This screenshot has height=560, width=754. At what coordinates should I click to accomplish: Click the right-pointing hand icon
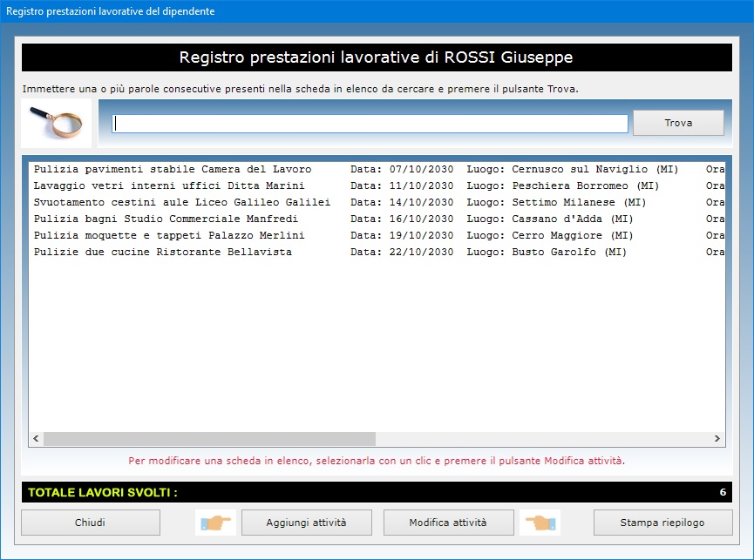pyautogui.click(x=215, y=523)
